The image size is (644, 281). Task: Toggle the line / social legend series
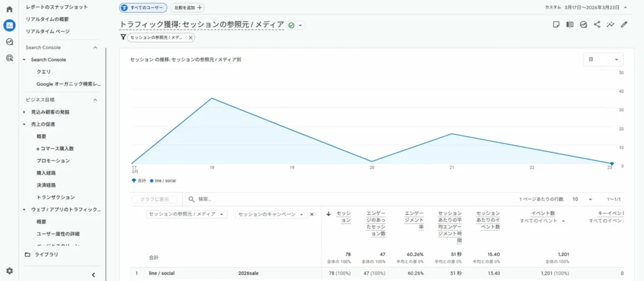[164, 180]
